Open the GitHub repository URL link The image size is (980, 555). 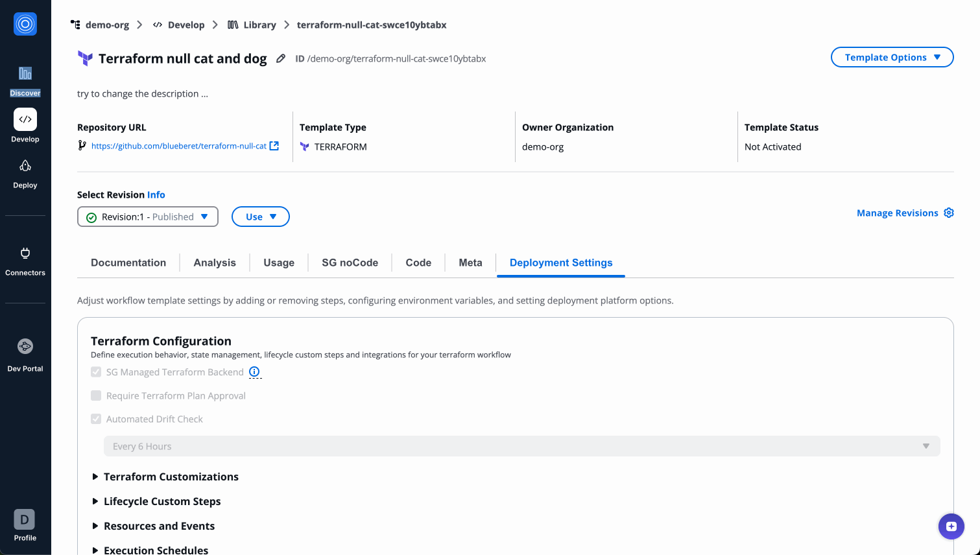(x=179, y=146)
